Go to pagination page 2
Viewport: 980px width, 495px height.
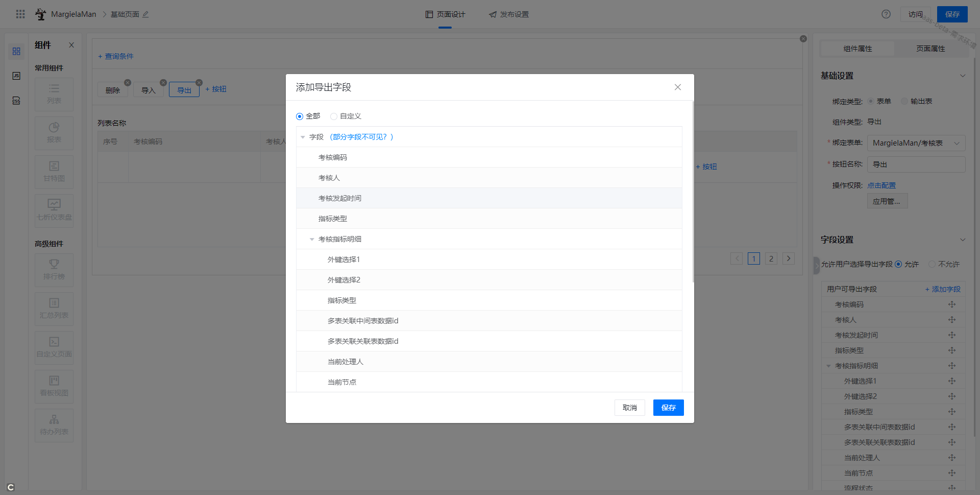coord(771,258)
